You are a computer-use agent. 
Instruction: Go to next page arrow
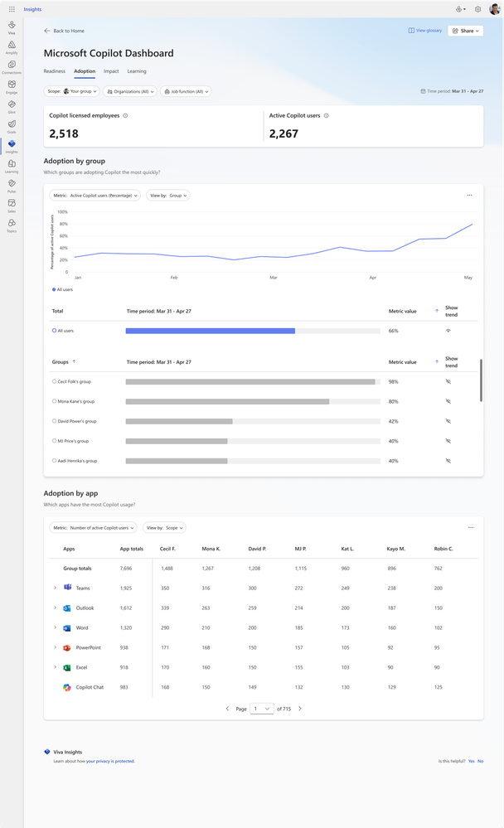[x=300, y=709]
